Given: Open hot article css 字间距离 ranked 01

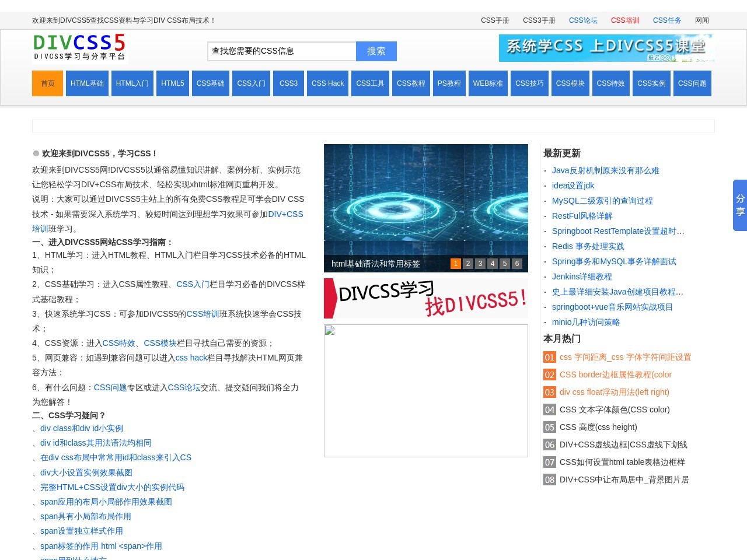Looking at the screenshot, I should click(x=625, y=357).
